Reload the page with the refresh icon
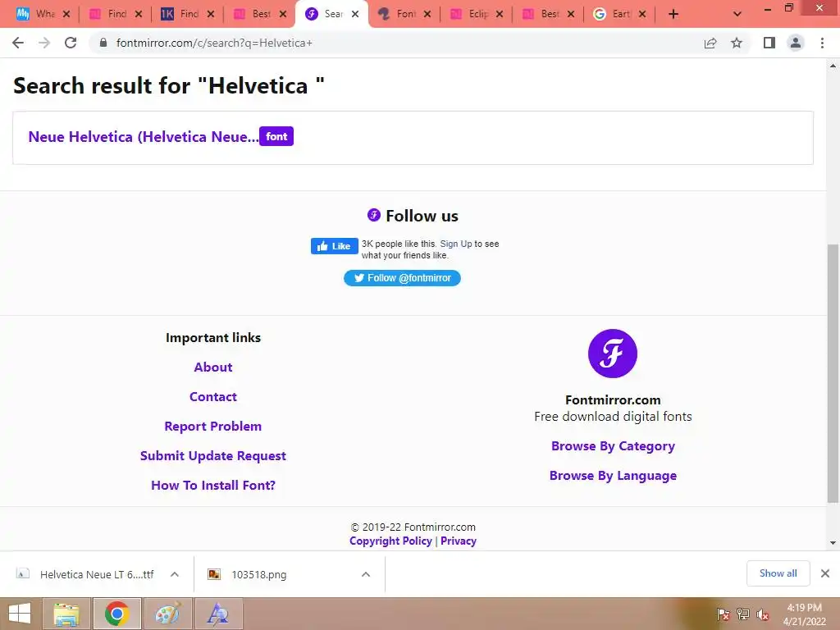 coord(71,43)
